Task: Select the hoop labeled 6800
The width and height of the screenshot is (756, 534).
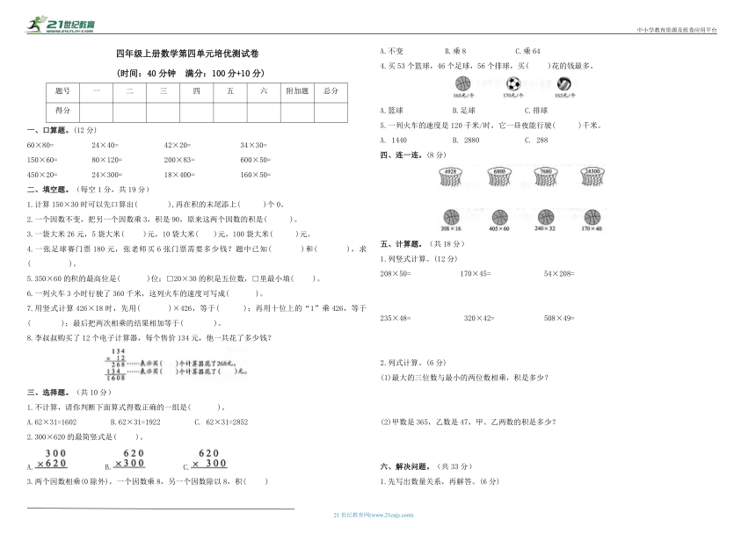Action: point(499,177)
